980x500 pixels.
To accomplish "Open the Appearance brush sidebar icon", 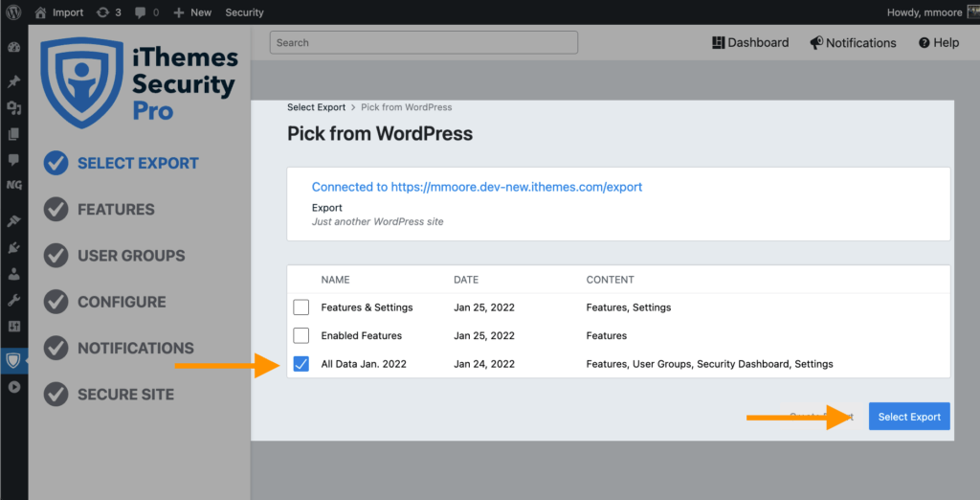I will (x=13, y=221).
